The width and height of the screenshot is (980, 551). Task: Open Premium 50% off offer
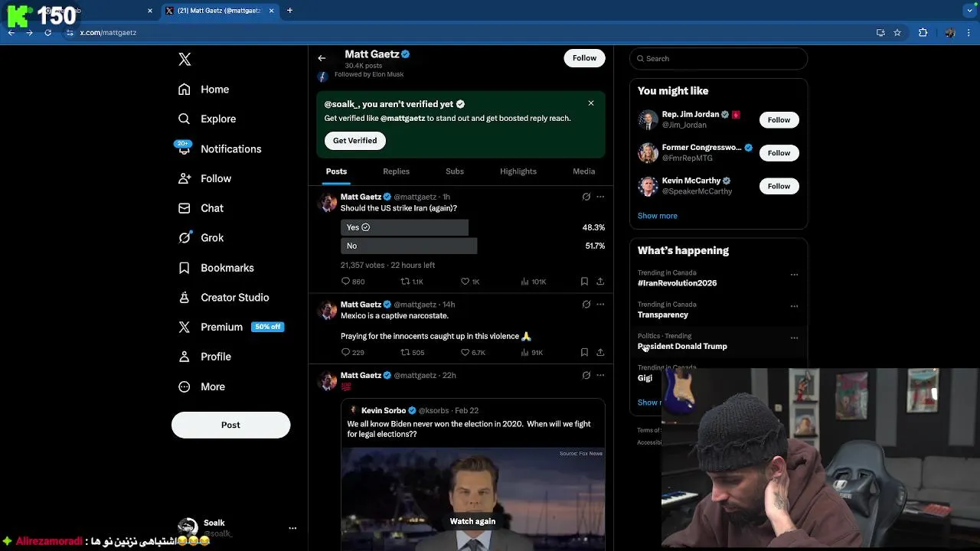click(230, 327)
